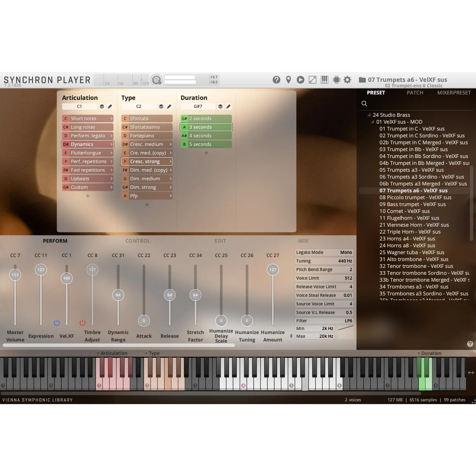Viewport: 476px width, 476px height.
Task: Load the 10 Cornet - VelXF sus preset
Action: pos(405,211)
